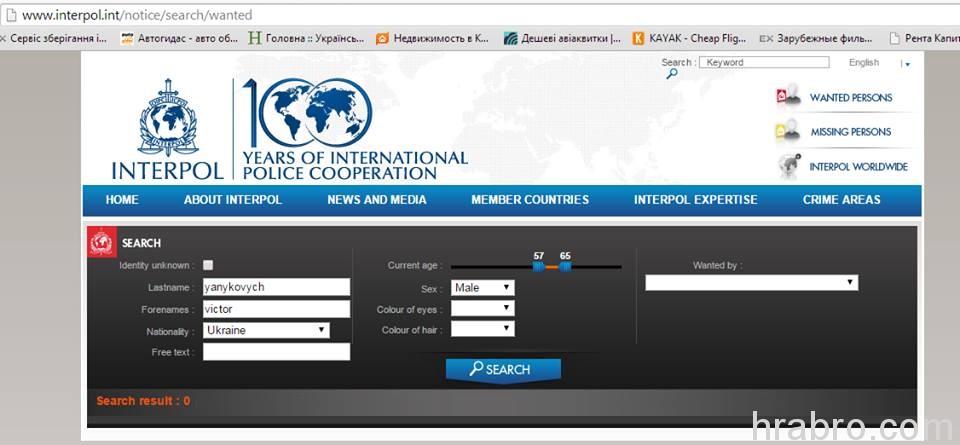
Task: Expand the Sex dropdown set to Male
Action: point(482,288)
